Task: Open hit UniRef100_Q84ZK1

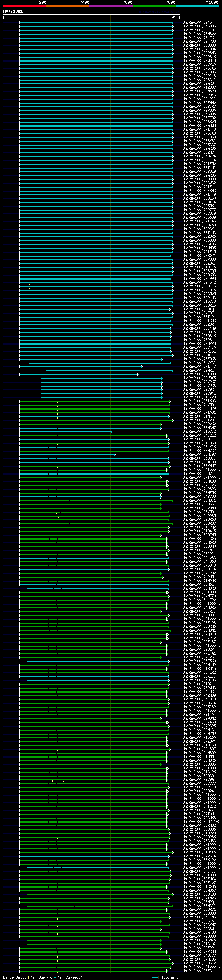Action: (x=199, y=38)
